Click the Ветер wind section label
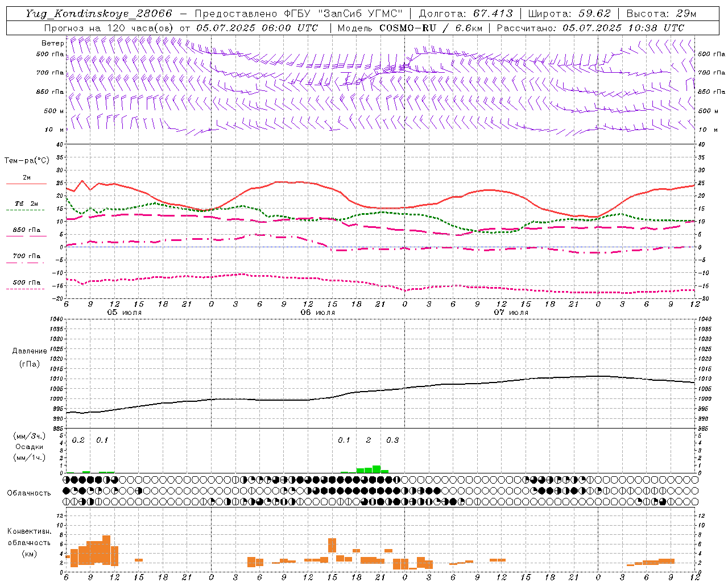 tap(52, 43)
